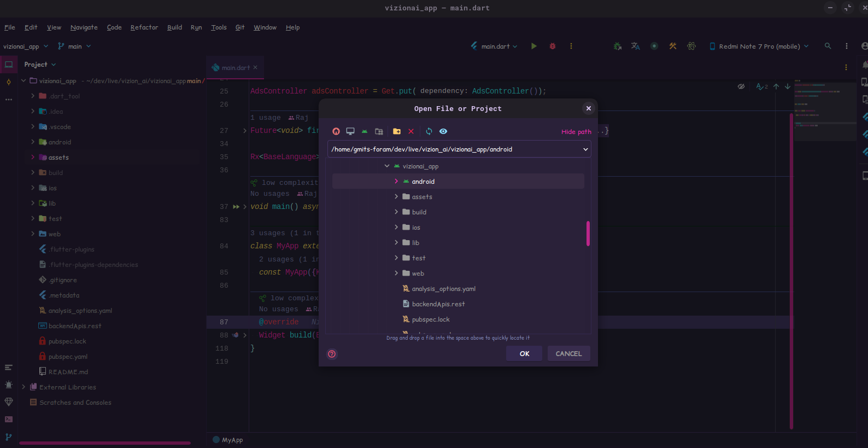Open the Git menu
Image resolution: width=868 pixels, height=448 pixels.
click(x=240, y=27)
